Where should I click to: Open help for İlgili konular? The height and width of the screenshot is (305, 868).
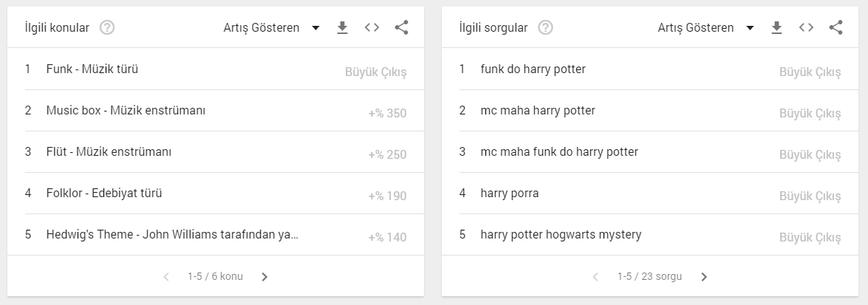point(107,27)
